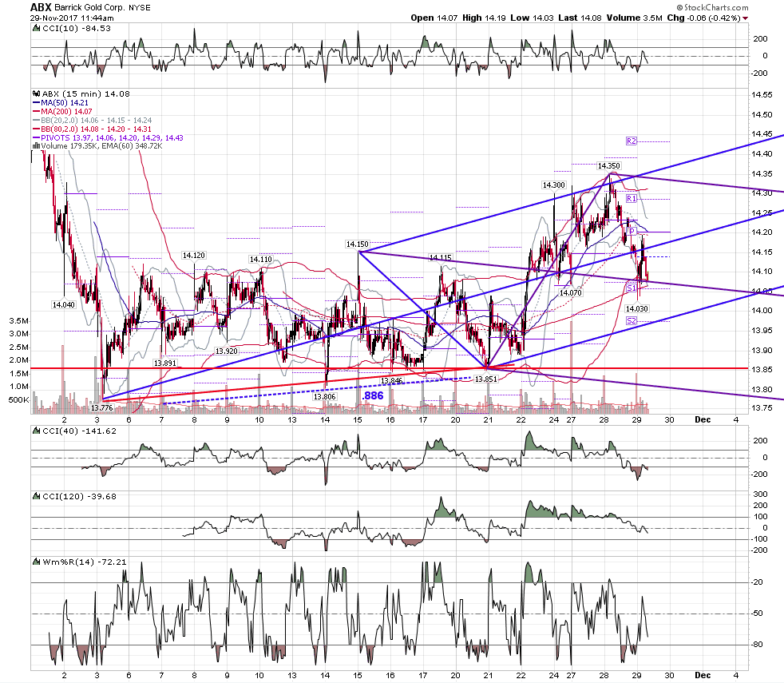
Task: Click the 14.030 price annotation
Action: point(637,308)
